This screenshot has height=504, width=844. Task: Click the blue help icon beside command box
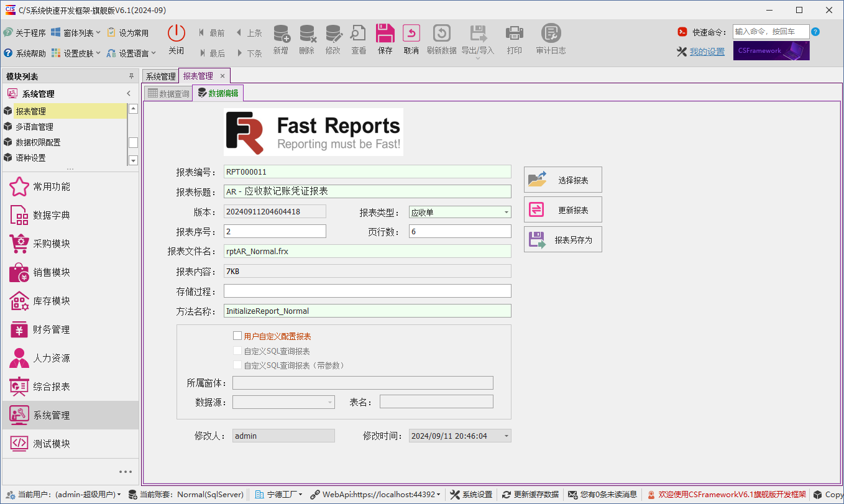pos(815,32)
